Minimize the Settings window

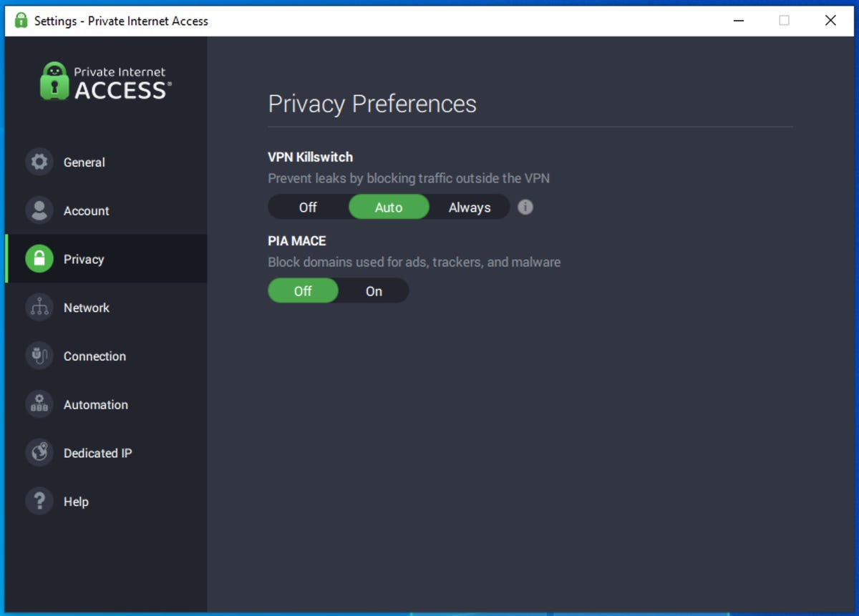739,20
